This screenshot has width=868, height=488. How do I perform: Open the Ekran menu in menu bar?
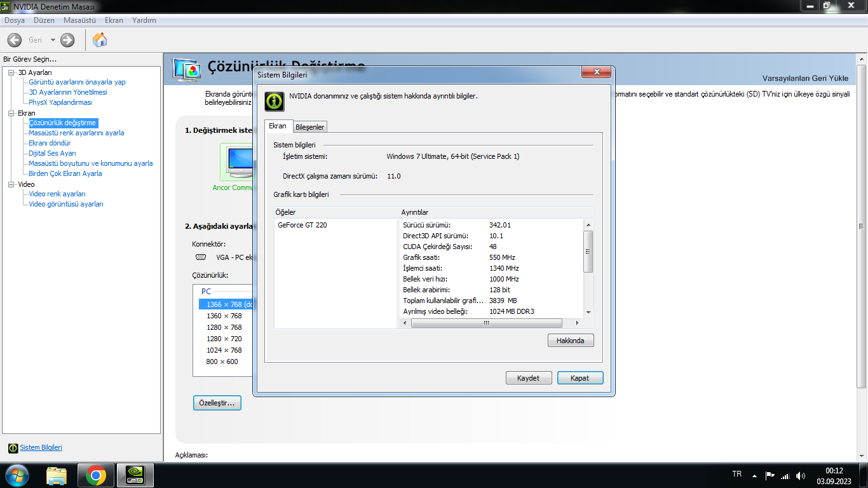pyautogui.click(x=114, y=20)
